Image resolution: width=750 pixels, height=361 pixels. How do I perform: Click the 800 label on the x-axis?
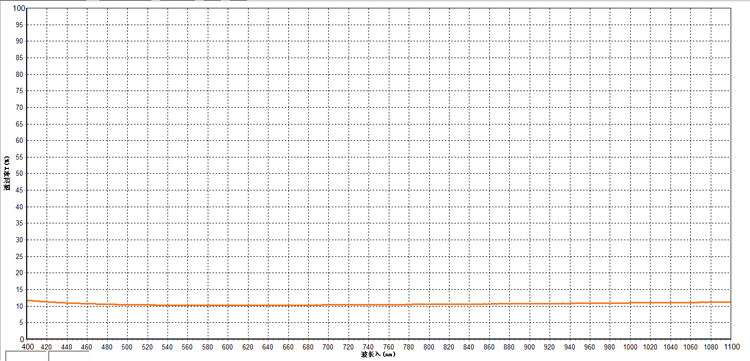[429, 346]
